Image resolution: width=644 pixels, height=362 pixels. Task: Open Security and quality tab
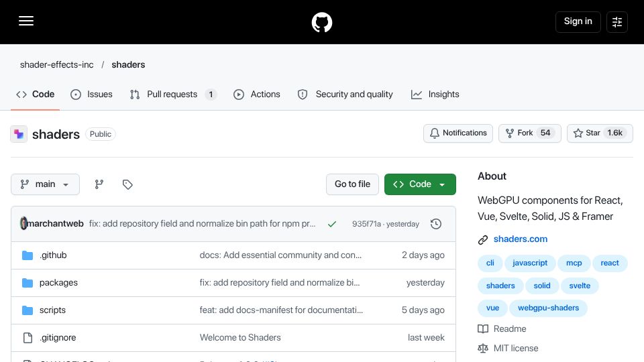click(x=345, y=95)
